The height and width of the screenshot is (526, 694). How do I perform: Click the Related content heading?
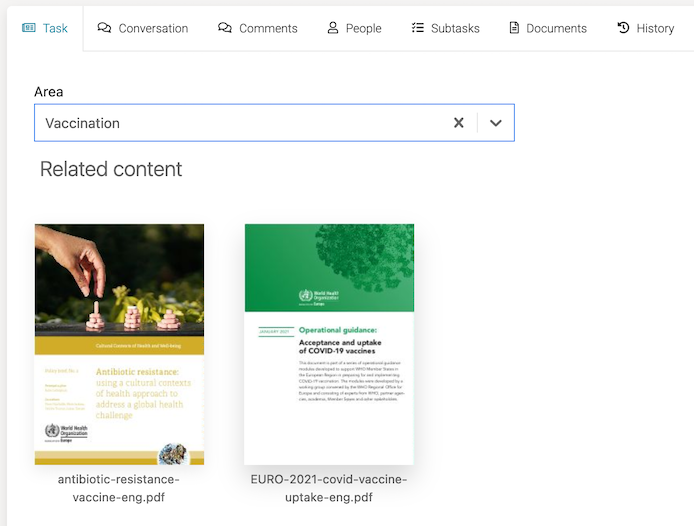coord(111,169)
